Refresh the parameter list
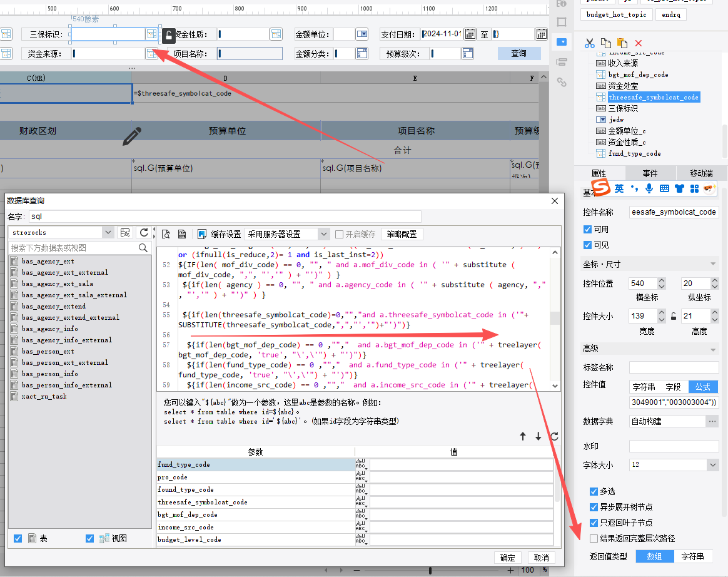The height and width of the screenshot is (577, 728). pyautogui.click(x=554, y=436)
